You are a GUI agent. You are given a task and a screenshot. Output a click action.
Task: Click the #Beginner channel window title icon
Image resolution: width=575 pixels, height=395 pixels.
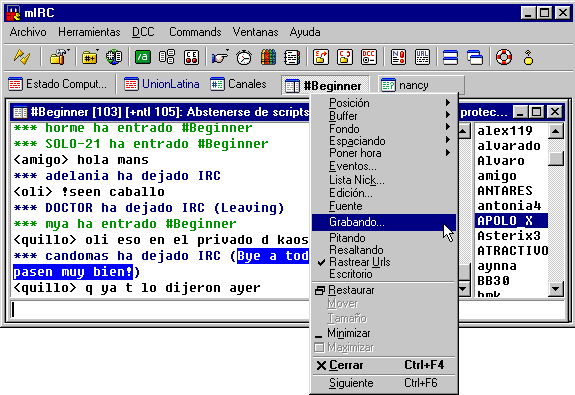tap(20, 112)
